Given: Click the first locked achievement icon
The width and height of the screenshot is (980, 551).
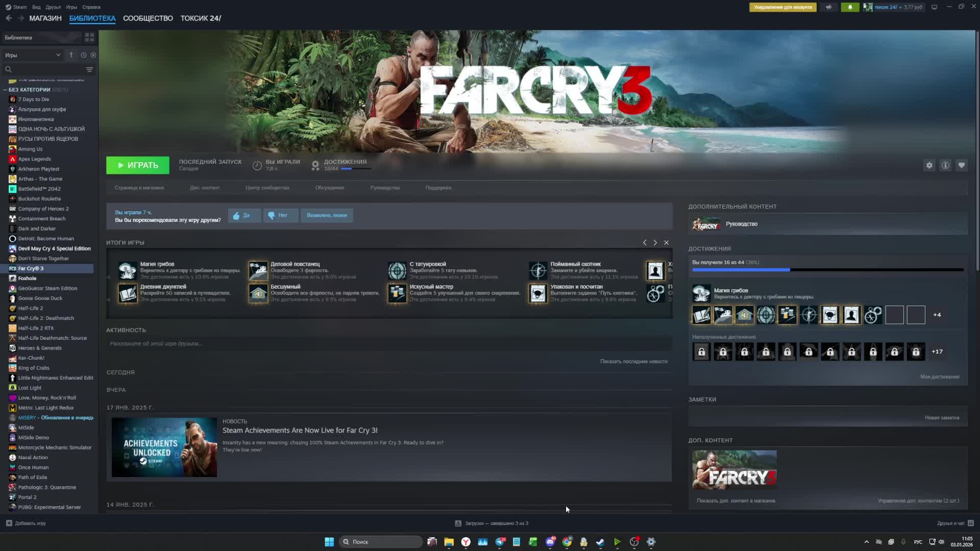Looking at the screenshot, I should coord(701,352).
